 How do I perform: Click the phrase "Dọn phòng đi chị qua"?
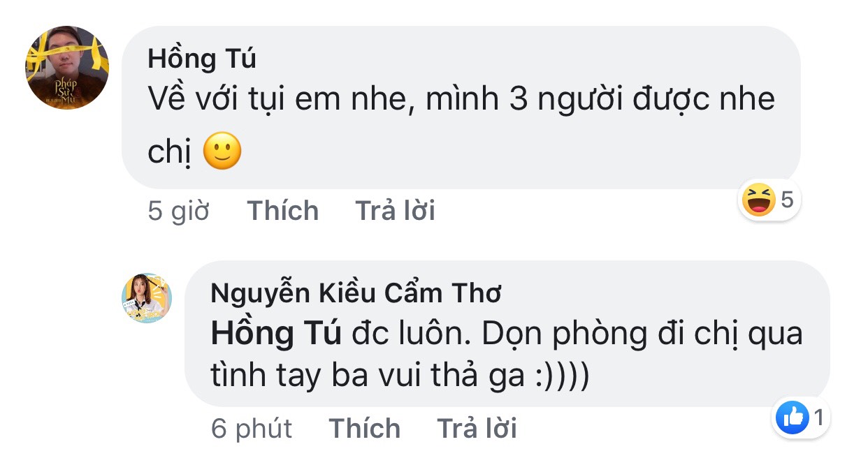pyautogui.click(x=632, y=334)
